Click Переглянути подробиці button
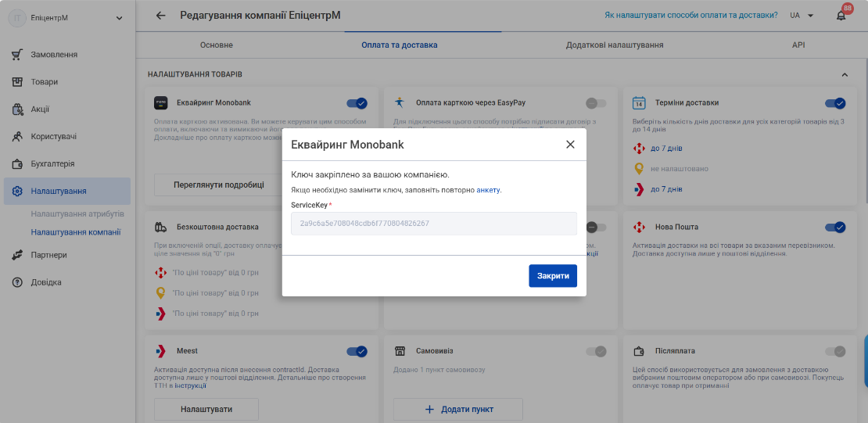 pos(219,185)
